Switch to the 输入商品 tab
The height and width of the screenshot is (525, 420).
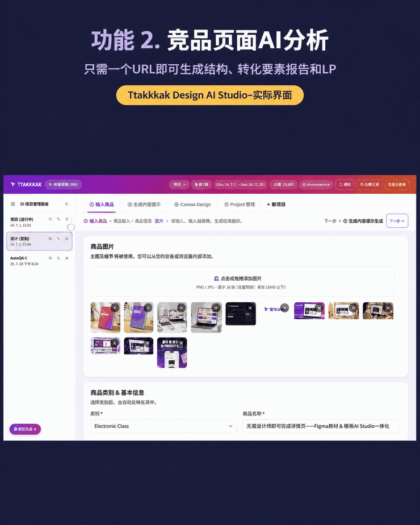click(102, 204)
